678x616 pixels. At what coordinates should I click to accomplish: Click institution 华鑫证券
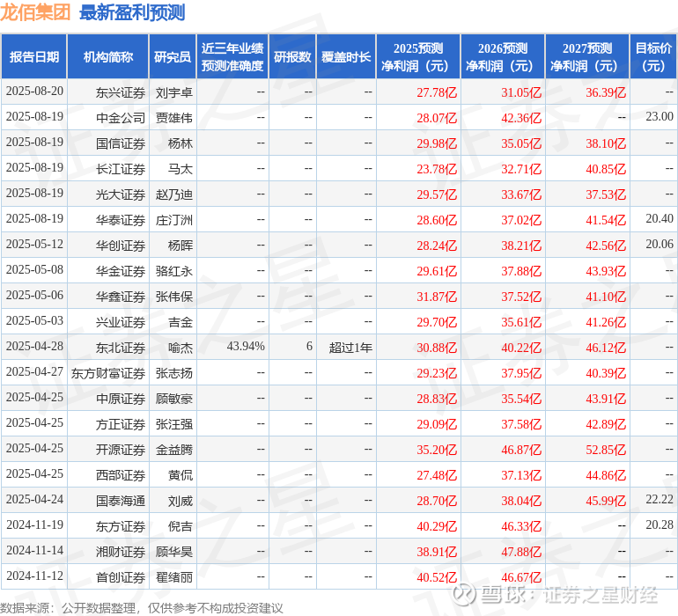click(x=121, y=297)
